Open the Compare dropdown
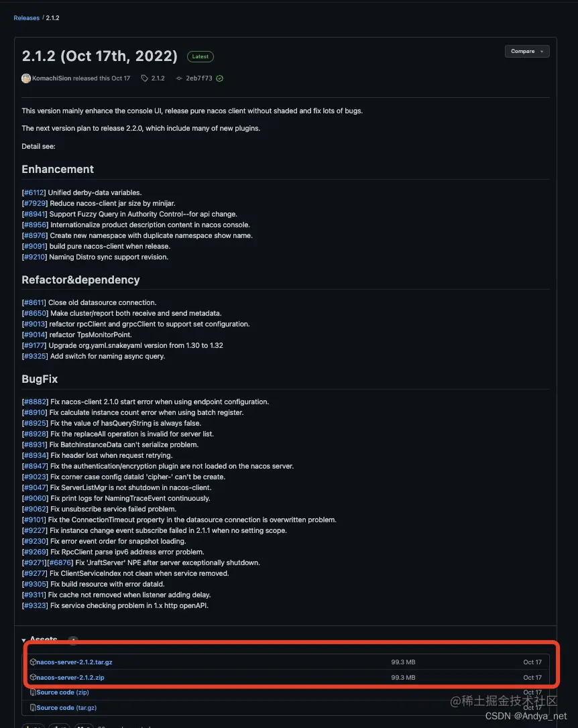The image size is (578, 728). 527,51
